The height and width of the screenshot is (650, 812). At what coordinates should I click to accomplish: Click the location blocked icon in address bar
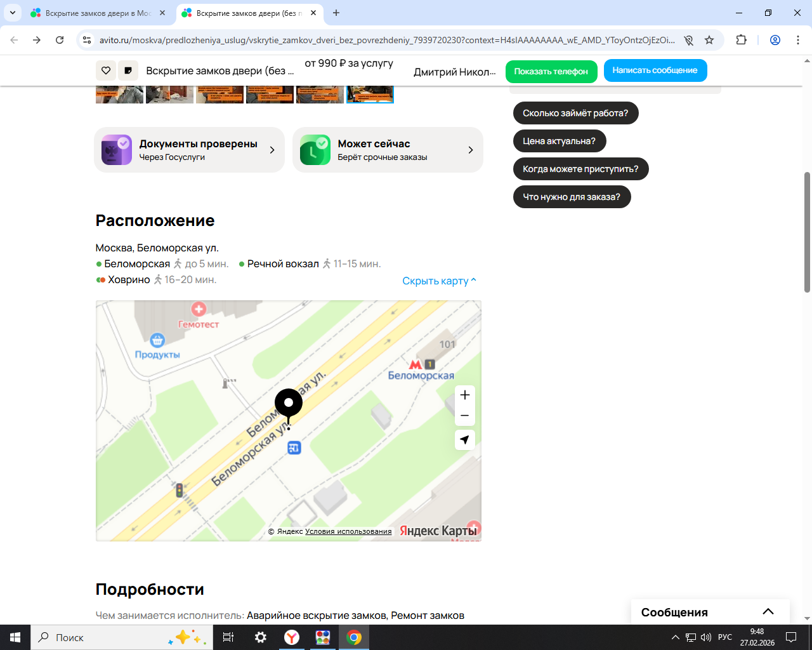[688, 40]
